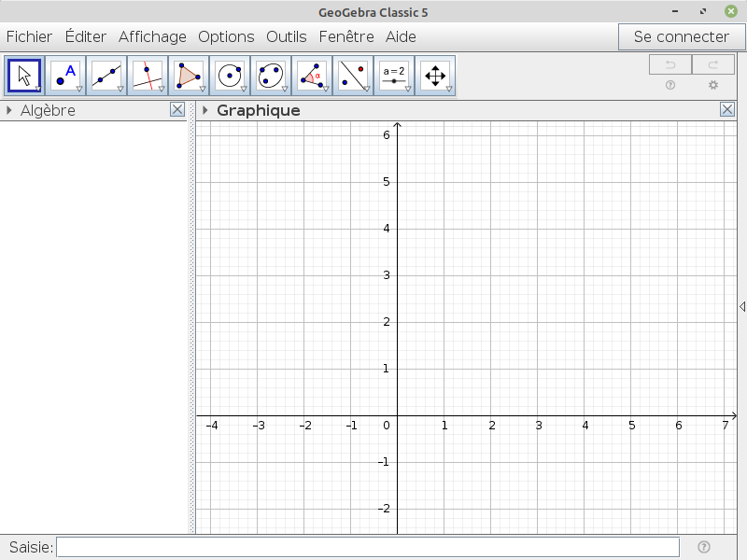Expand the Algèbre style bar triangle
The image size is (747, 560).
pyautogui.click(x=8, y=110)
